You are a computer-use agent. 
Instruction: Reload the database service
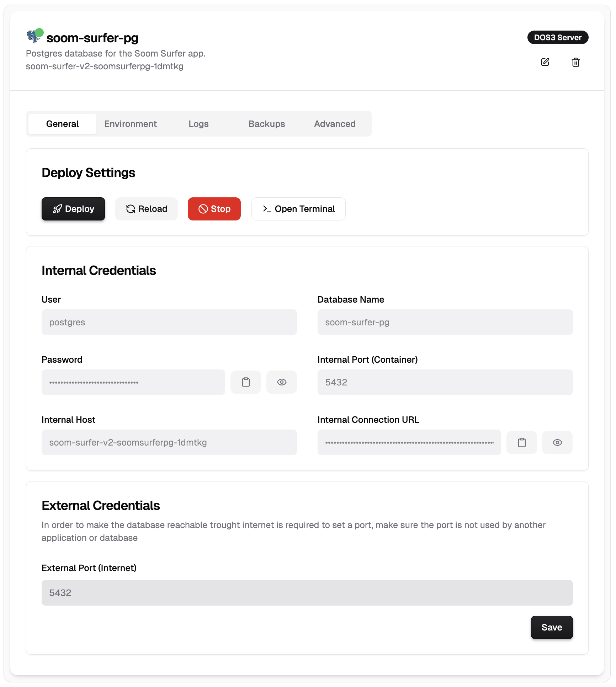coord(147,209)
